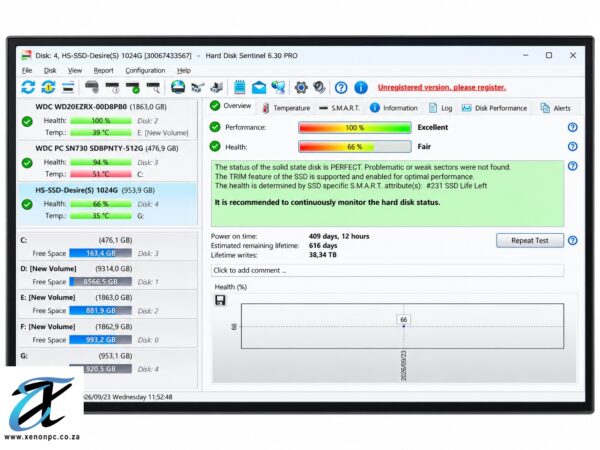Click the disk icon with magnifying glass

click(153, 87)
